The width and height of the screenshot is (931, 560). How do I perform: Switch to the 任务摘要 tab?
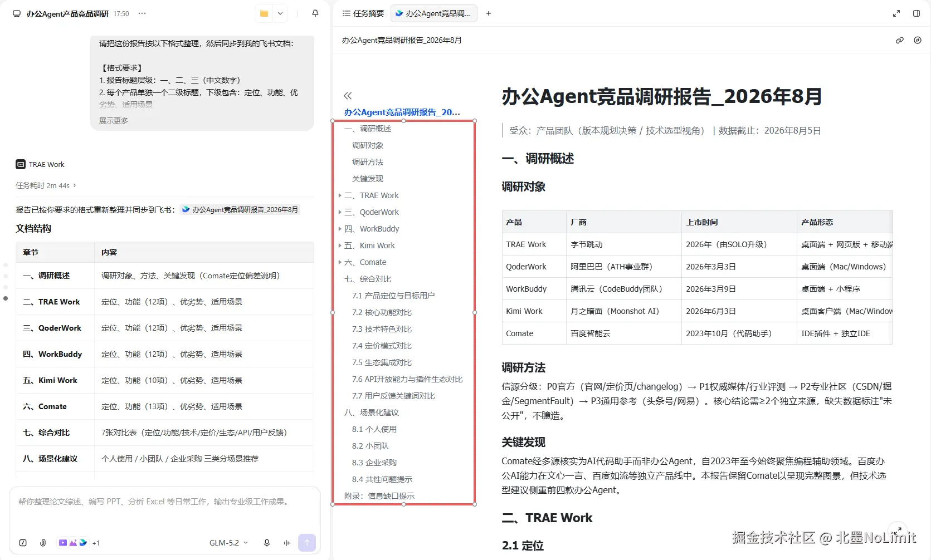pyautogui.click(x=363, y=13)
